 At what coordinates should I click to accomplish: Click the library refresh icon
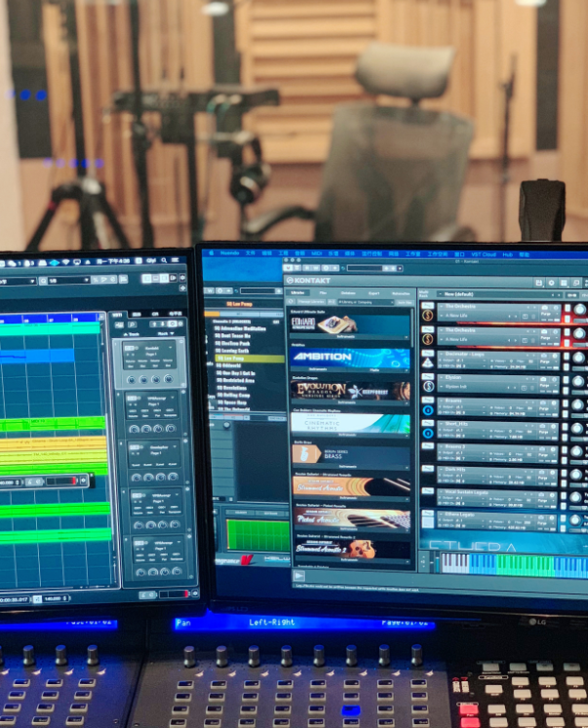click(x=291, y=302)
